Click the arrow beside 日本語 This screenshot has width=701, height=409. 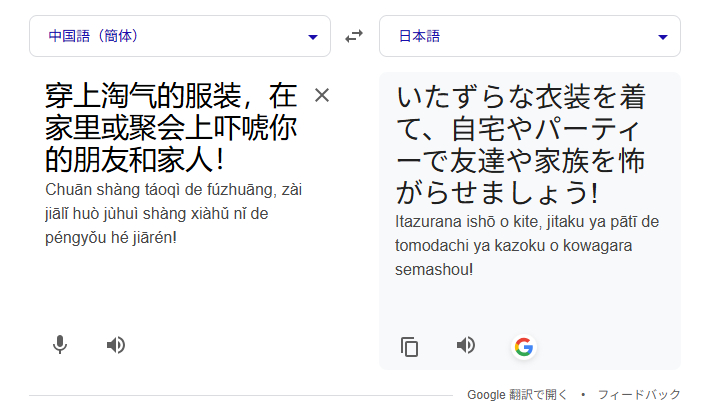click(x=663, y=37)
